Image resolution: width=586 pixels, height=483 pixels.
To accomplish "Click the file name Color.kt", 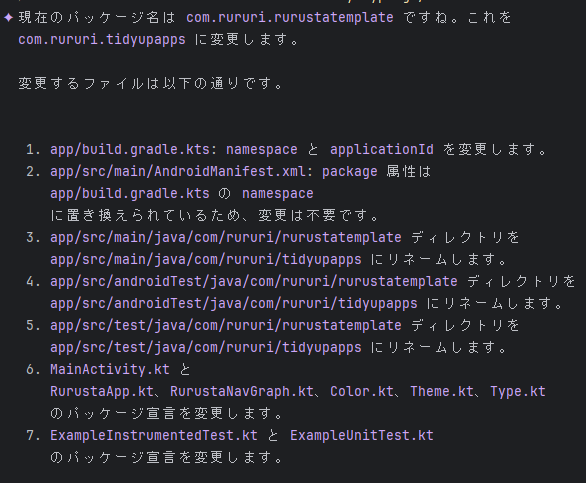I will click(x=362, y=391).
